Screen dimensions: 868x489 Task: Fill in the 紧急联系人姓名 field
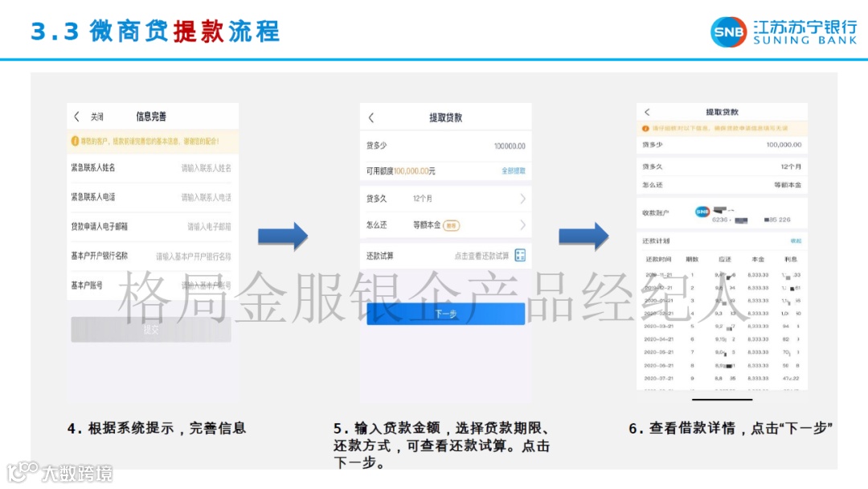[151, 168]
